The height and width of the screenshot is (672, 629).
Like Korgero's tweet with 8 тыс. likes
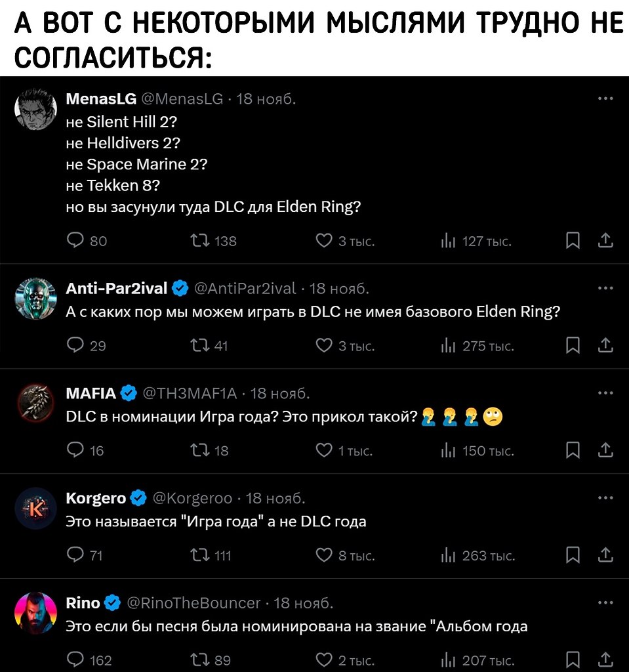[x=324, y=555]
